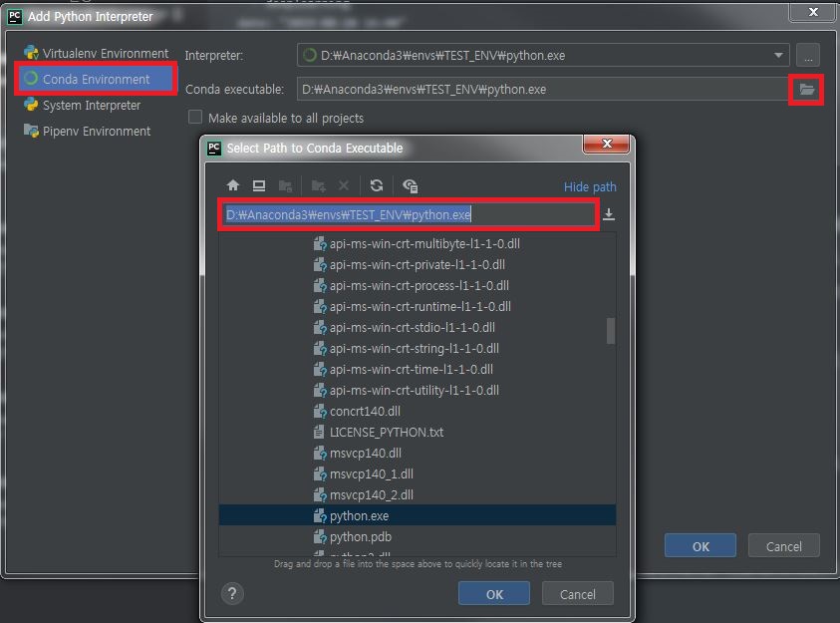Click PyCharm logo in Select Path dialog title
Image resolution: width=840 pixels, height=623 pixels.
(x=214, y=148)
